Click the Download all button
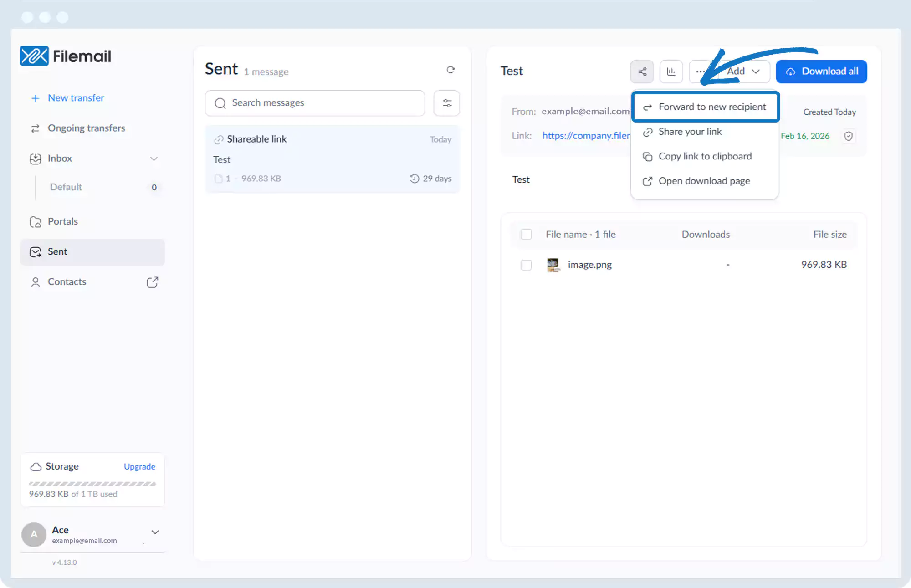 point(821,72)
